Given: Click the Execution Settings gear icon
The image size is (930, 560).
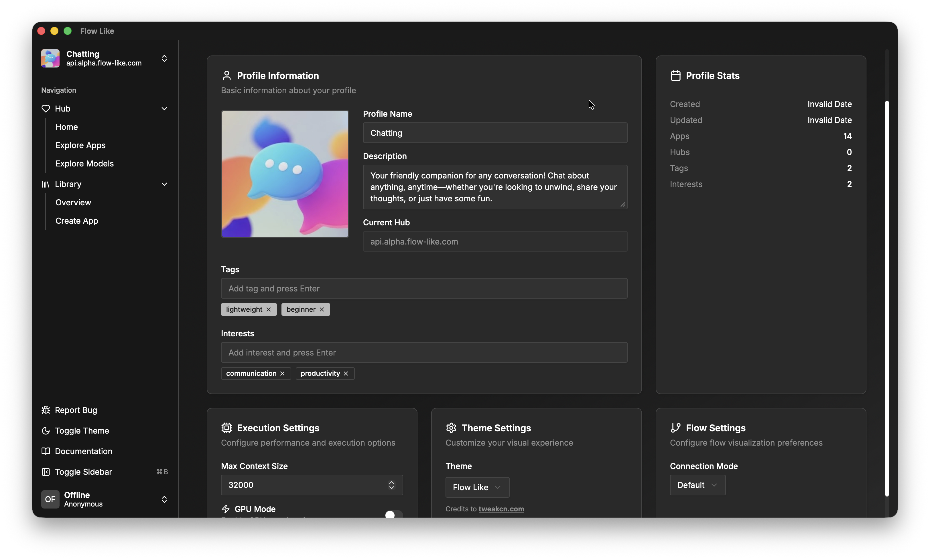Looking at the screenshot, I should click(x=226, y=428).
